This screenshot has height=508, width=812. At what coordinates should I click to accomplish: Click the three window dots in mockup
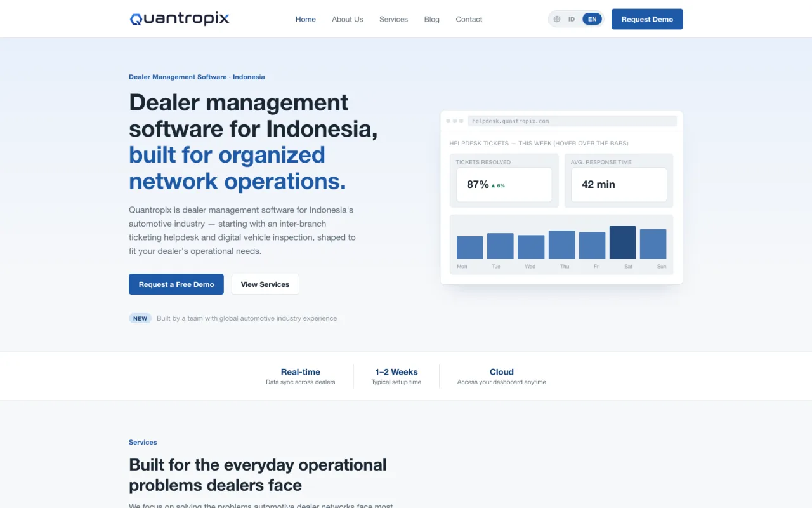coord(455,121)
